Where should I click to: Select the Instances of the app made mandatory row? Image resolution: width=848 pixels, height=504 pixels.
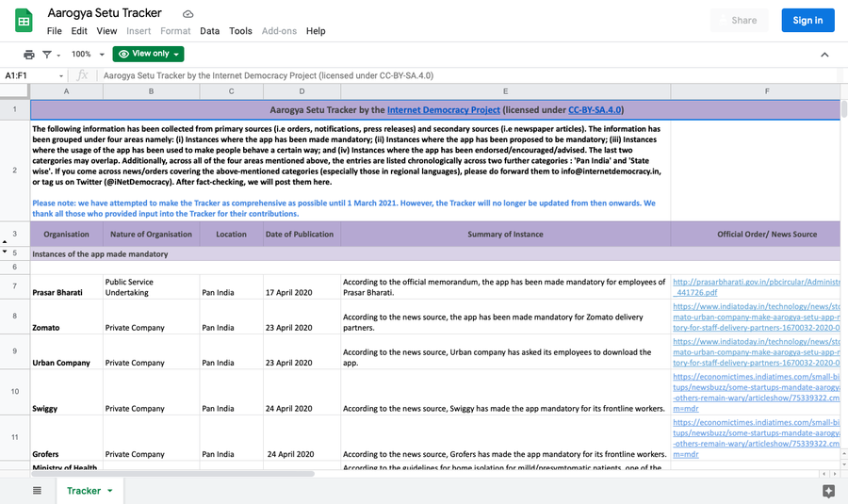(435, 253)
